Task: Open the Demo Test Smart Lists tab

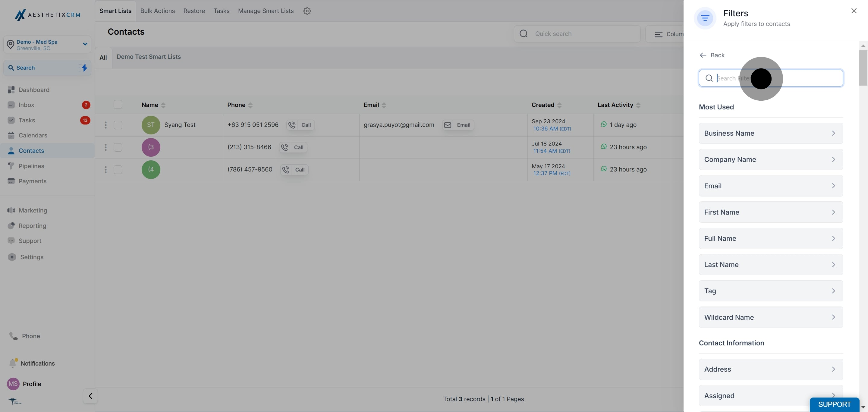Action: (149, 57)
